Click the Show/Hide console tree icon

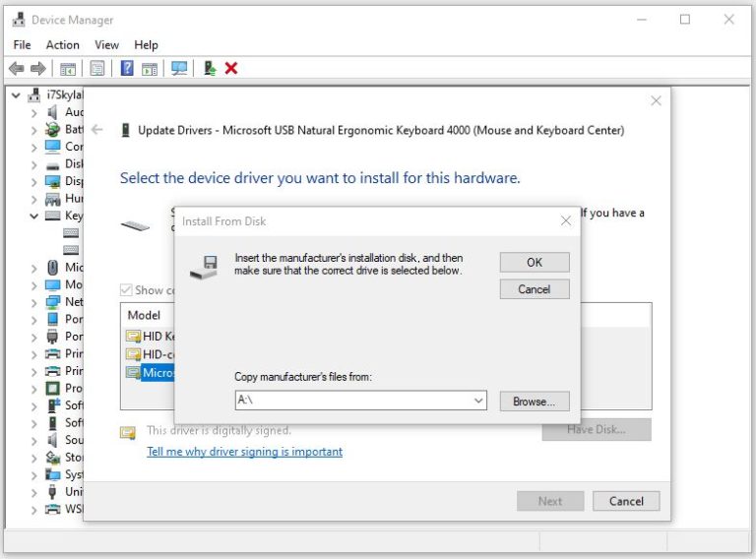[x=68, y=69]
